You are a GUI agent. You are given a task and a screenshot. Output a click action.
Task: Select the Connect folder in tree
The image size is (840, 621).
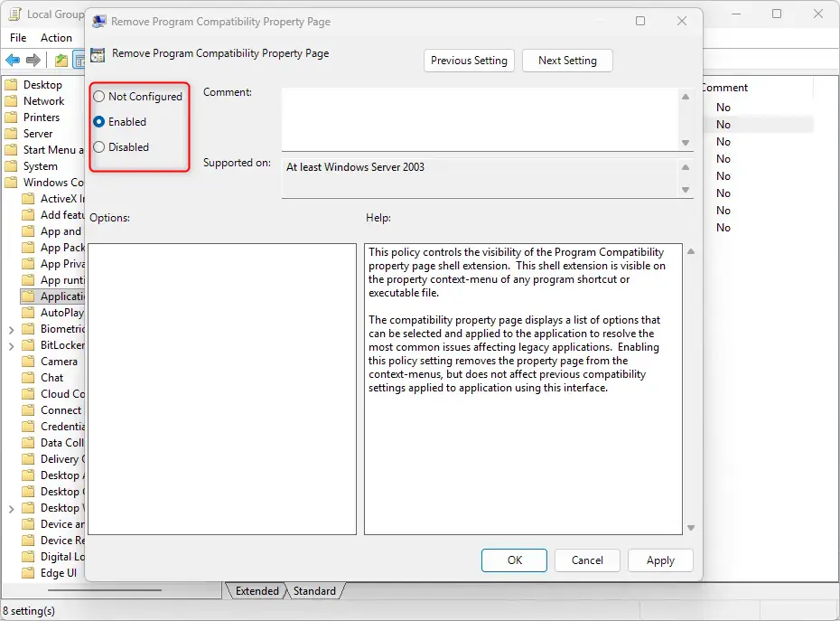tap(52, 410)
